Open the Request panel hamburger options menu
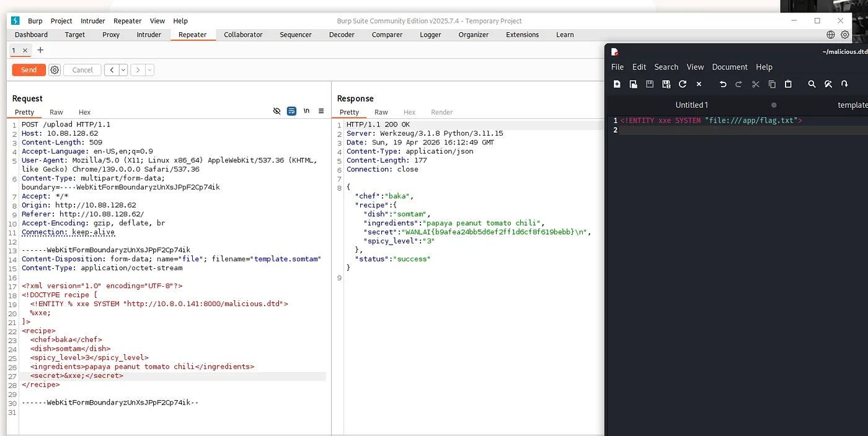Screen dimensions: 868x436 click(x=321, y=111)
